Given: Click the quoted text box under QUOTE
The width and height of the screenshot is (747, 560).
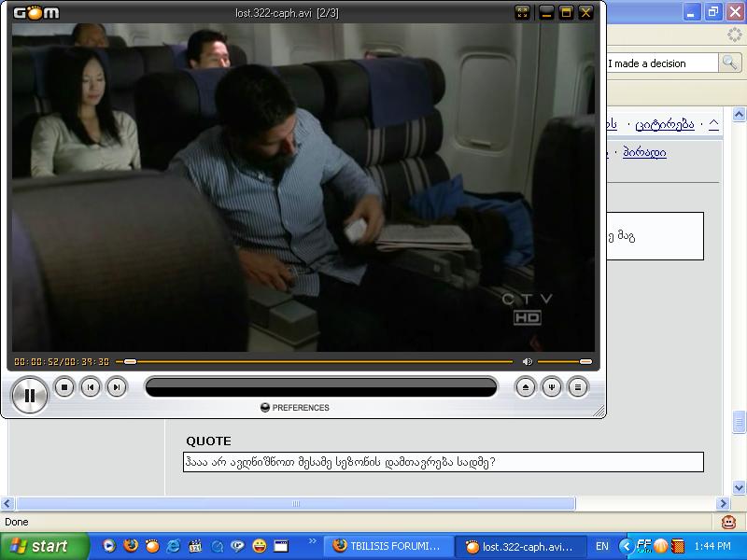Looking at the screenshot, I should tap(444, 462).
